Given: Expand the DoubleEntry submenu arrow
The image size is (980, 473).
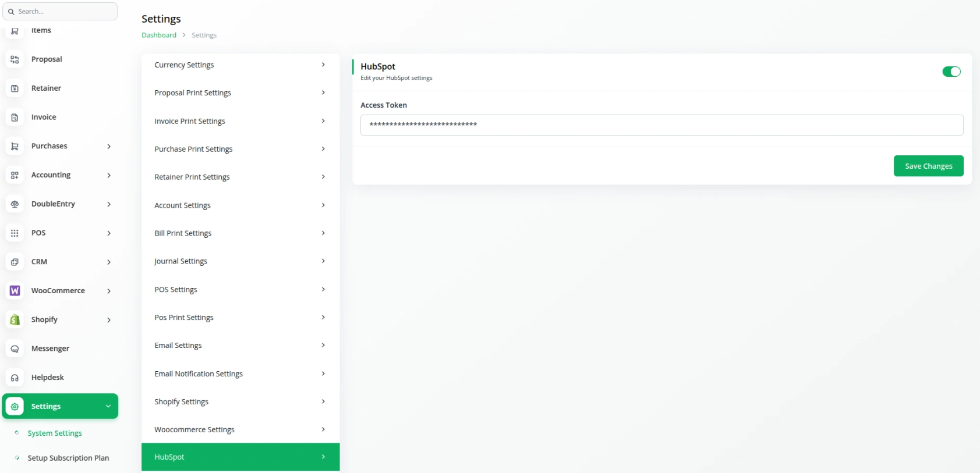Looking at the screenshot, I should click(x=109, y=204).
